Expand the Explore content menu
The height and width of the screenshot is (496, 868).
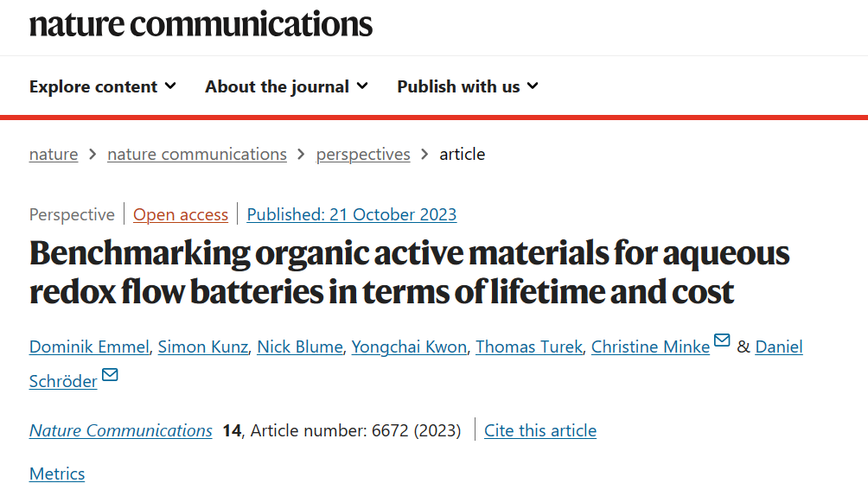pos(102,86)
